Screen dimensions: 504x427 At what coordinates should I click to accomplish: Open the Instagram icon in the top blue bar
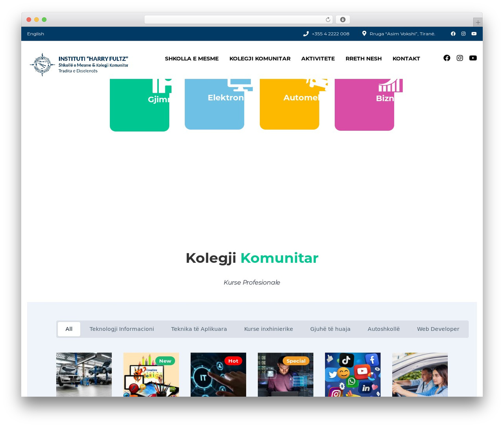(463, 34)
